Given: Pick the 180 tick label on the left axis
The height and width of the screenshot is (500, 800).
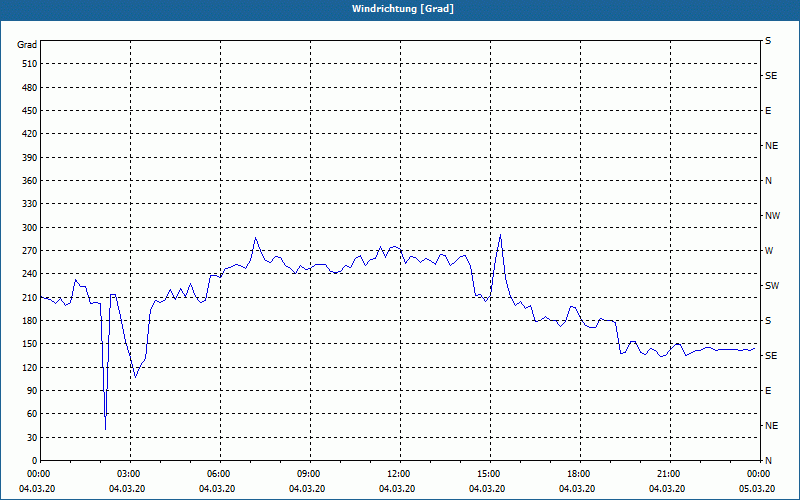Looking at the screenshot, I should (30, 320).
